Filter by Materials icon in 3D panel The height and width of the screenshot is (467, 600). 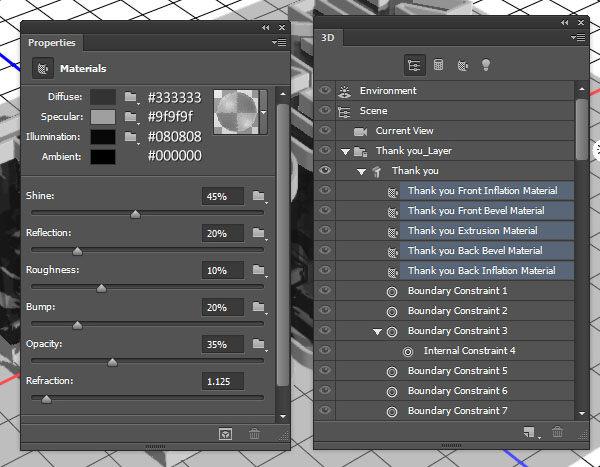463,65
